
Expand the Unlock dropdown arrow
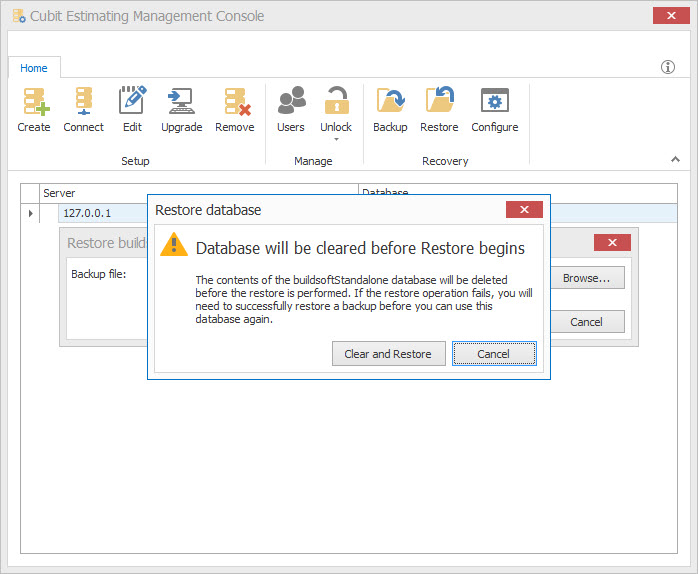(x=337, y=139)
